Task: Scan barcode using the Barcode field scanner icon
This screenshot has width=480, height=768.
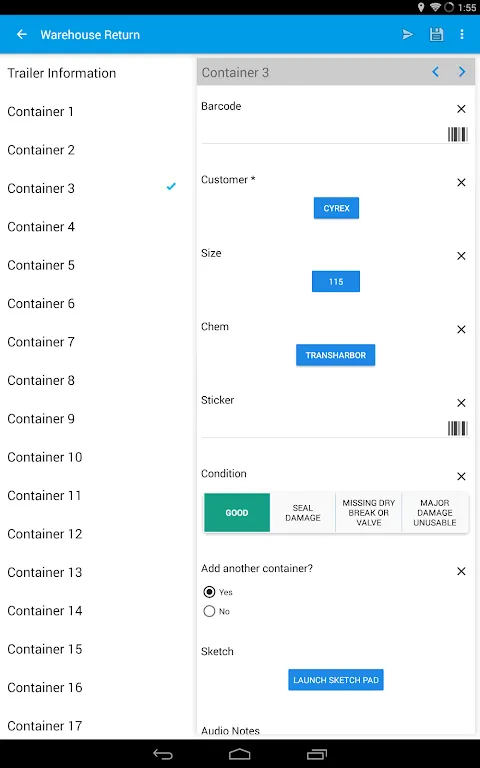Action: click(457, 134)
